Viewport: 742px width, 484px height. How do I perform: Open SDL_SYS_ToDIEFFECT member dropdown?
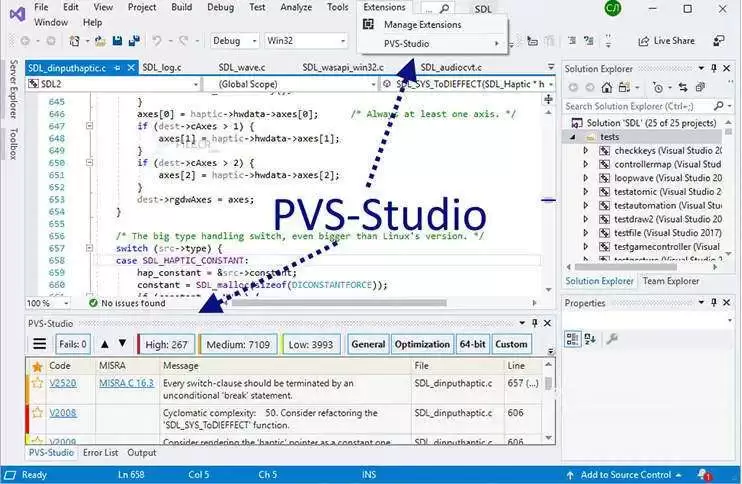pos(468,84)
